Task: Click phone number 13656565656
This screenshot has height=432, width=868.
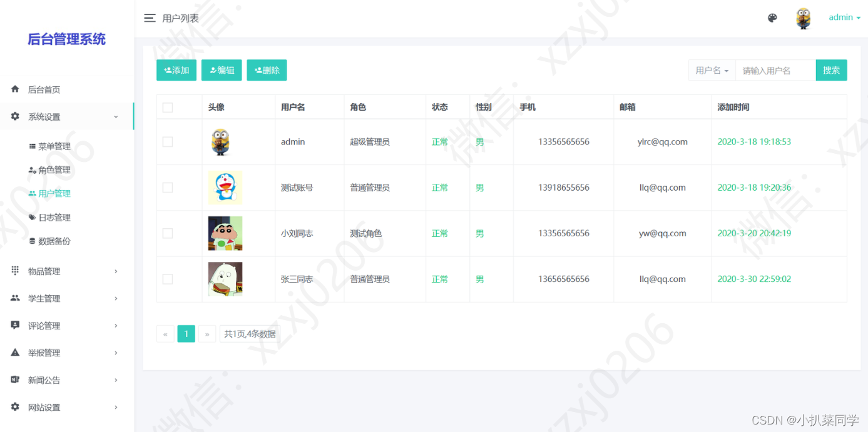Action: 564,279
